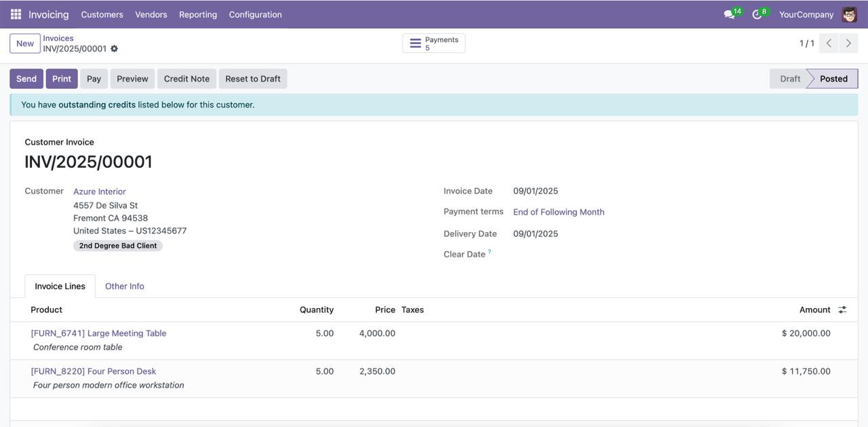The width and height of the screenshot is (868, 427).
Task: Click the Fremont CA 94538 address line
Action: (111, 218)
